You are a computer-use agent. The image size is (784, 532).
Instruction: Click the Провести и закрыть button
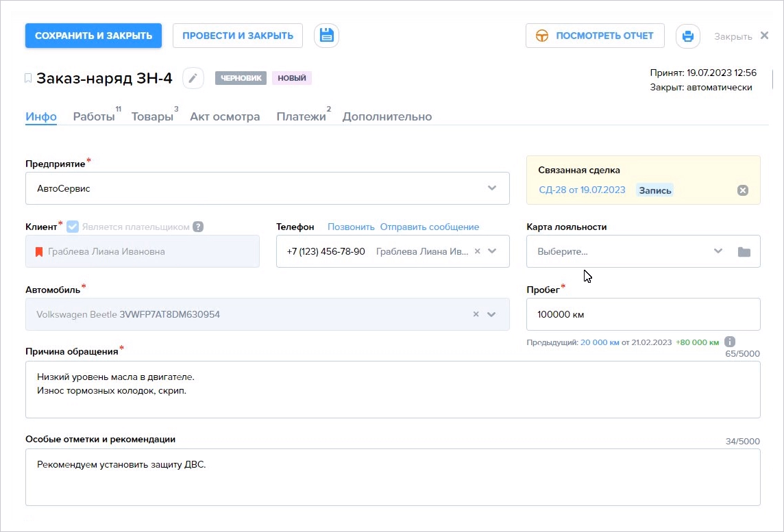point(238,36)
